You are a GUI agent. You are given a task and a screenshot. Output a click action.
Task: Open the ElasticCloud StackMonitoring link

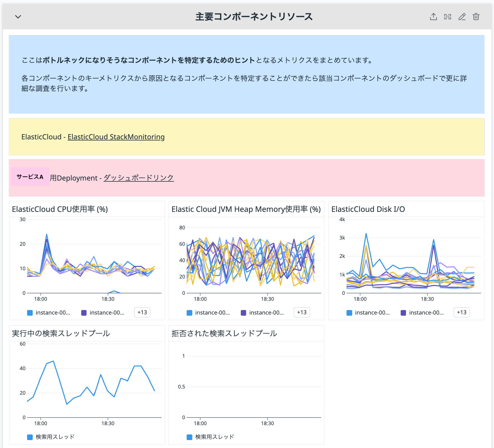[x=116, y=137]
